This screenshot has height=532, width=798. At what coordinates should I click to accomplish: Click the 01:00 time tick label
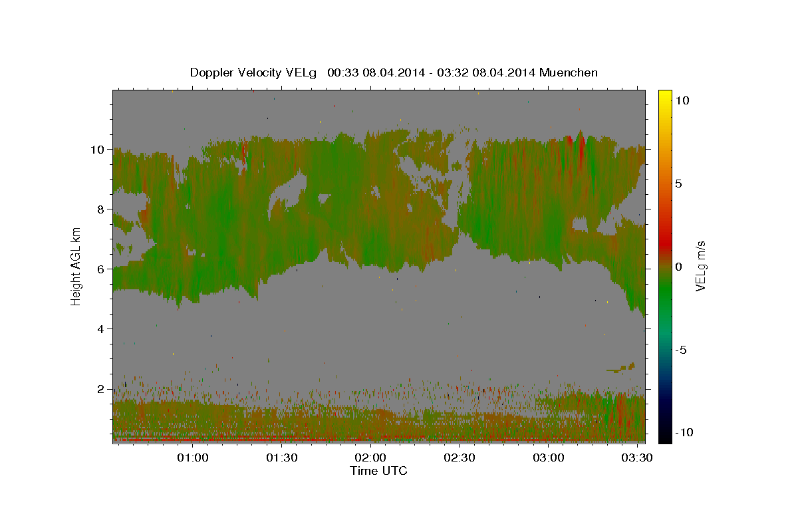[x=193, y=458]
